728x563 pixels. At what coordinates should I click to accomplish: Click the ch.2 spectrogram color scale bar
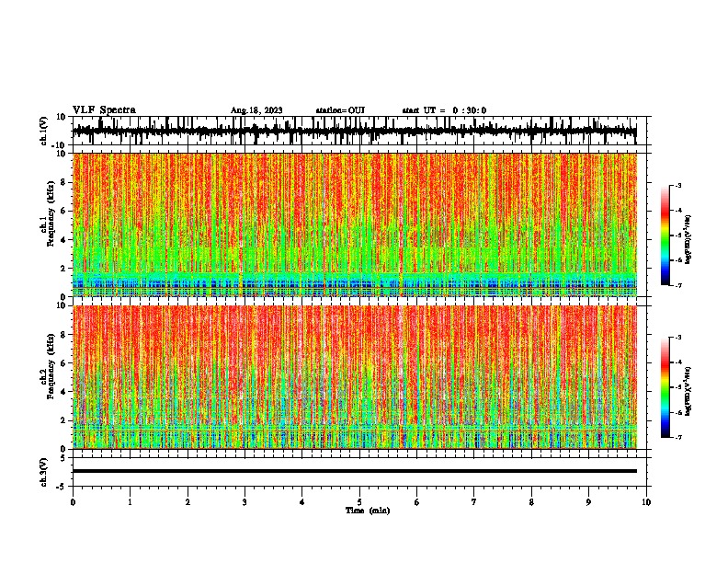coord(665,387)
